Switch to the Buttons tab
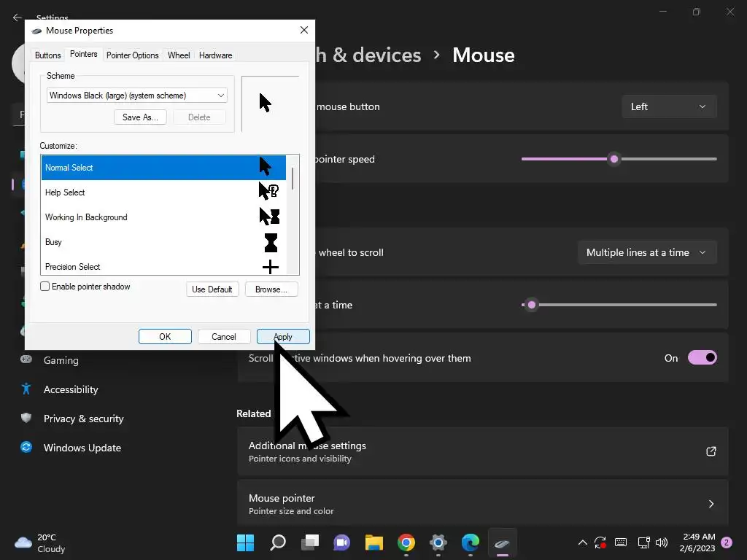Screen dimensions: 747x560 47,55
